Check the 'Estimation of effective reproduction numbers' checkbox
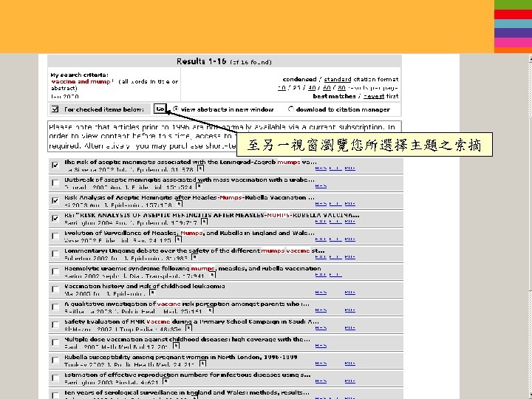Screen dimensions: 532x399 coord(55,378)
